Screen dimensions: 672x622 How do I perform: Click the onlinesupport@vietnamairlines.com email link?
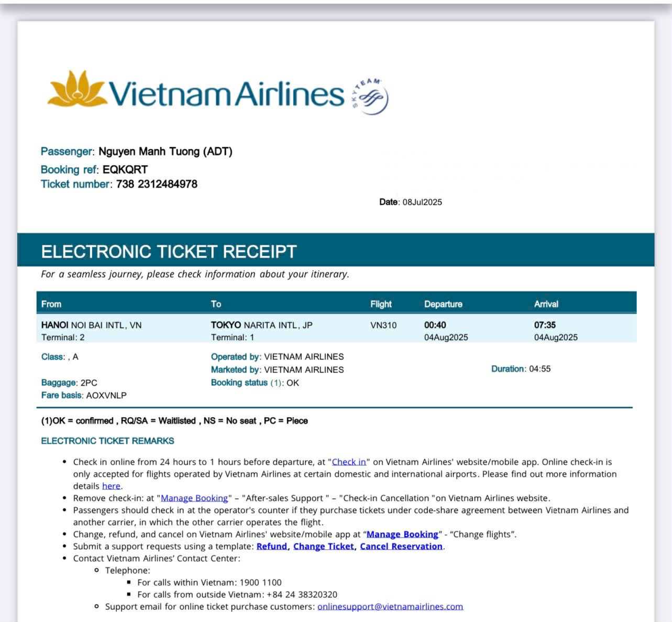tap(390, 607)
